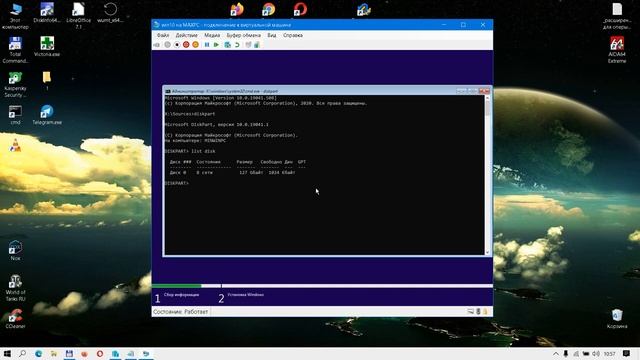640x360 pixels.
Task: Expand hidden system tray icons chevron
Action: click(556, 354)
